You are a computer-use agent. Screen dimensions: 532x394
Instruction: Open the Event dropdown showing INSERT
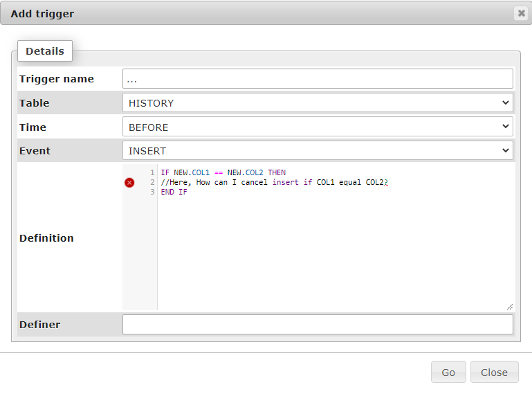[x=318, y=150]
